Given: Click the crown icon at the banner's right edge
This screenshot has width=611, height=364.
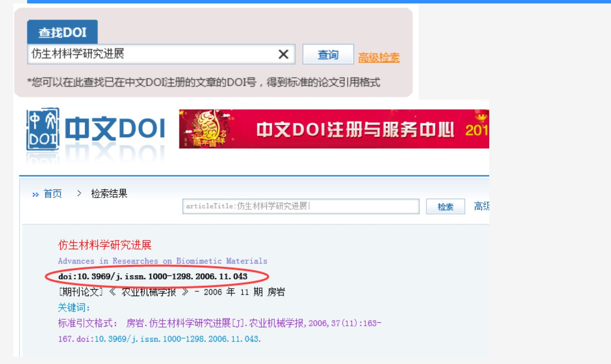Looking at the screenshot, I should [x=482, y=117].
